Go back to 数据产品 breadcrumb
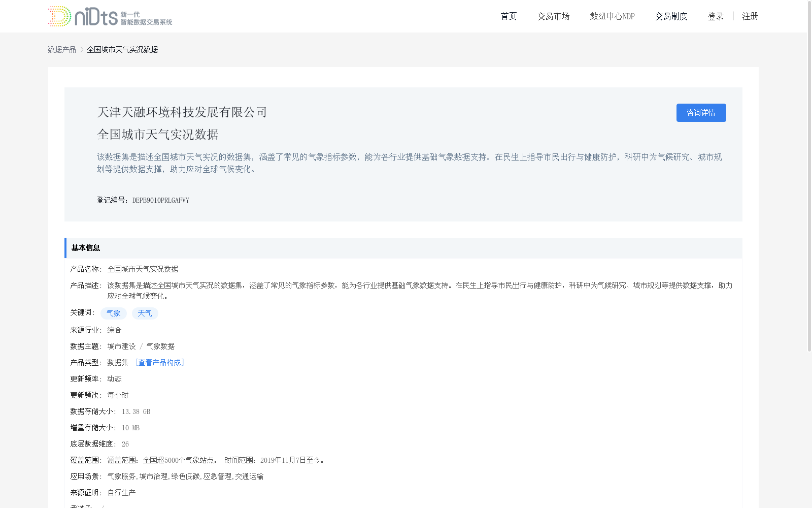This screenshot has width=812, height=508. pyautogui.click(x=62, y=49)
